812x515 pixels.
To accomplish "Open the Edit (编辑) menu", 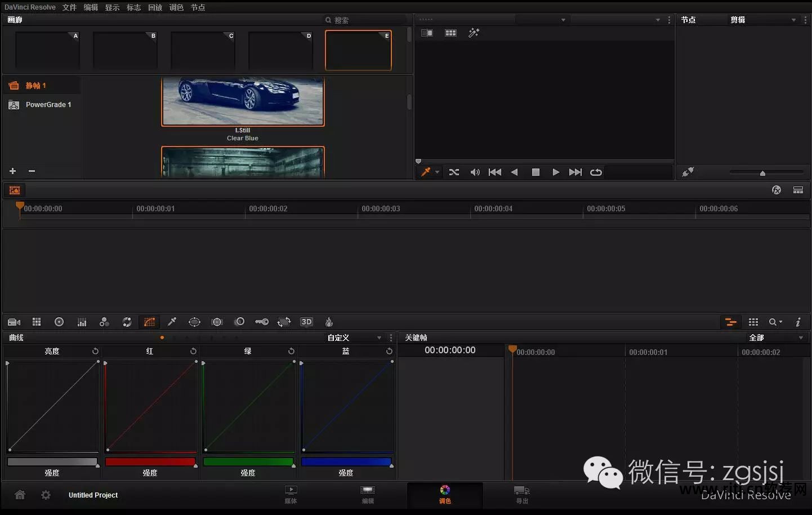I will pyautogui.click(x=91, y=7).
